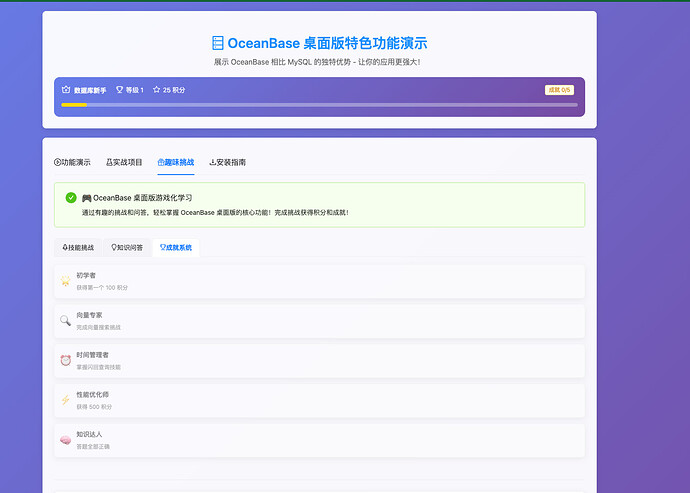Click the 初学者 achievement title
This screenshot has width=690, height=493.
pyautogui.click(x=86, y=275)
